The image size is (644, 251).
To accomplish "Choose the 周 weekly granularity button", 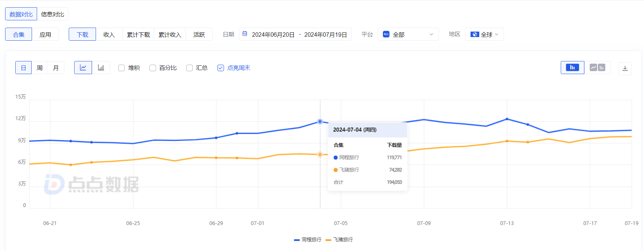I will point(40,68).
